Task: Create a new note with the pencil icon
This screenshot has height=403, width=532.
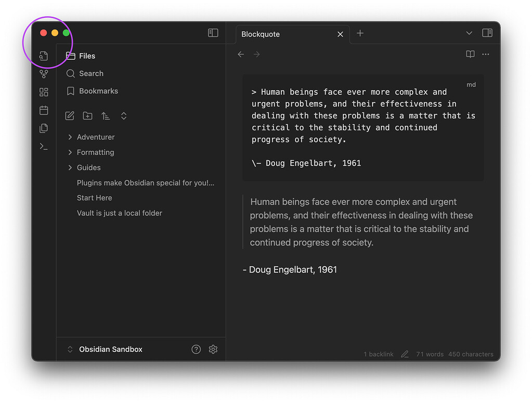Action: tap(69, 115)
